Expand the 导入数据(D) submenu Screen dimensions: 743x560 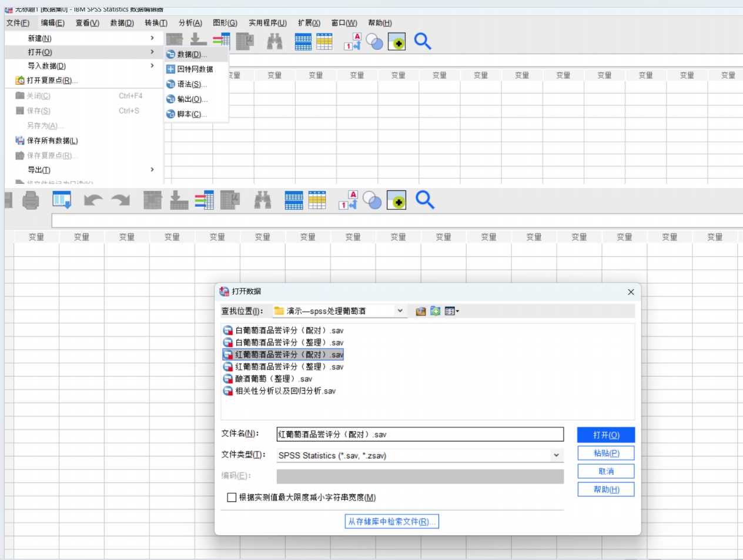click(x=84, y=66)
